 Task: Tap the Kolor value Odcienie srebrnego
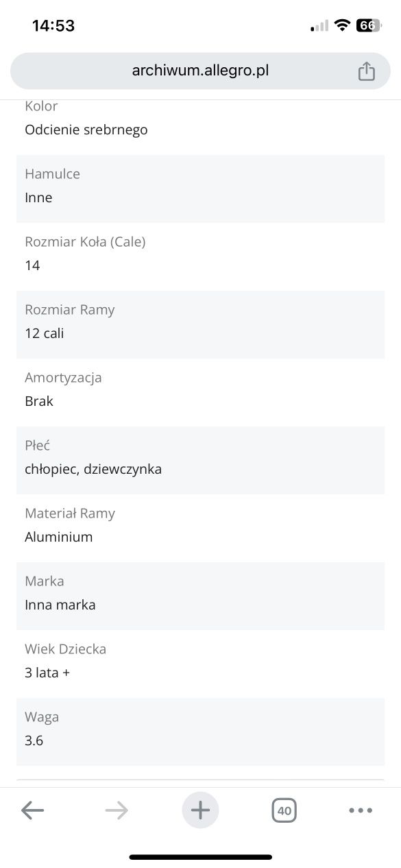tap(86, 130)
